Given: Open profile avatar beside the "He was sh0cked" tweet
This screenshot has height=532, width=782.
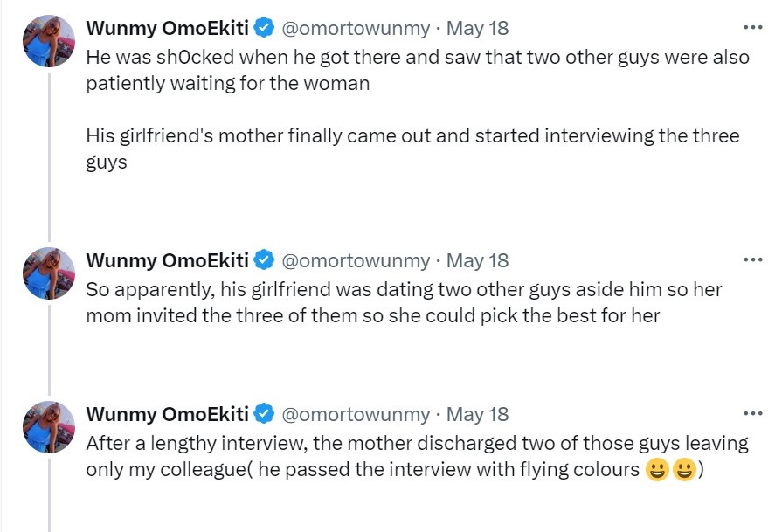Looking at the screenshot, I should (x=48, y=41).
